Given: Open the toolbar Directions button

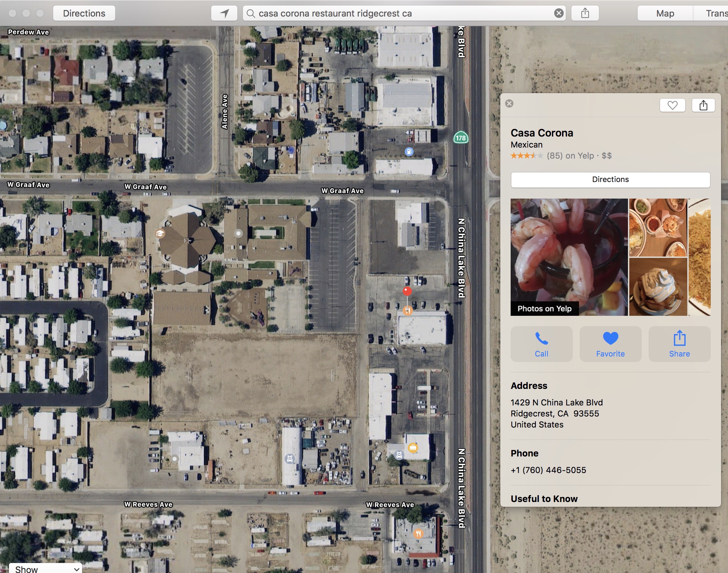Looking at the screenshot, I should (x=84, y=13).
